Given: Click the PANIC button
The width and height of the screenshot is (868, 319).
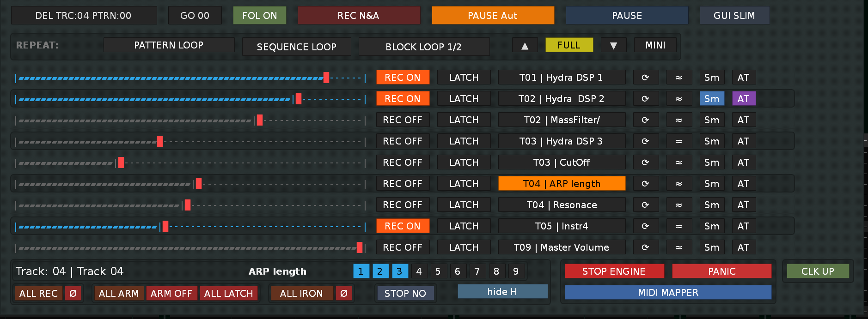Looking at the screenshot, I should click(x=722, y=271).
